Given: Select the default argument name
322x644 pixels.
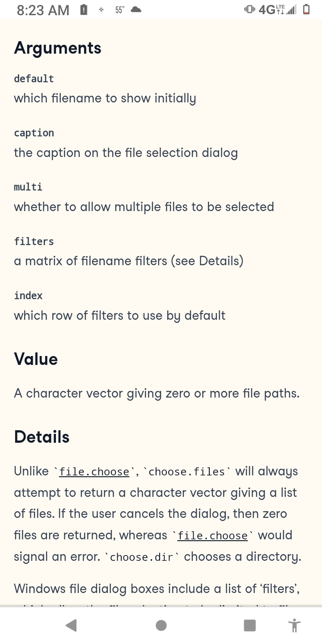Looking at the screenshot, I should [34, 79].
